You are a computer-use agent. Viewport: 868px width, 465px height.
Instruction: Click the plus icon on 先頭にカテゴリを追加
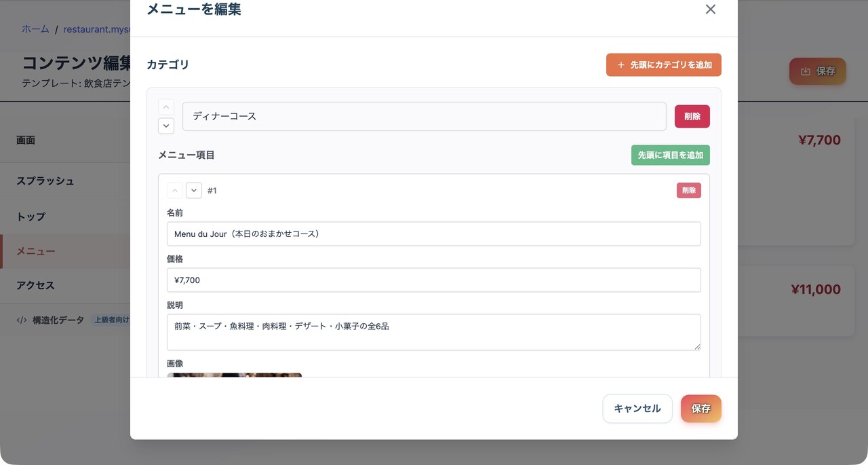tap(620, 64)
